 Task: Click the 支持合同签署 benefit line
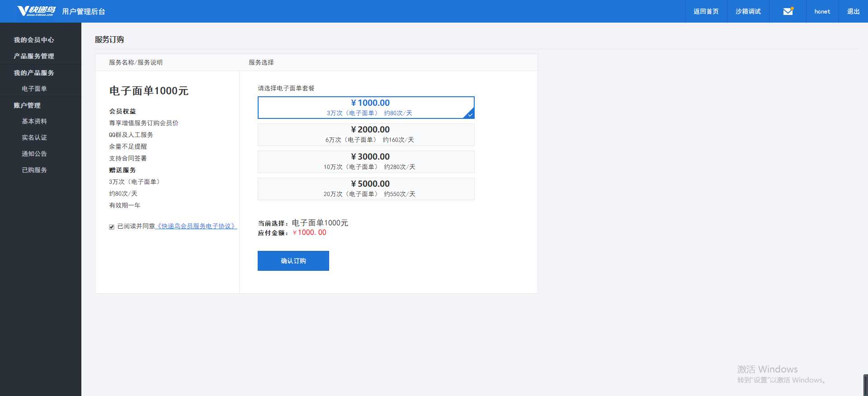coord(128,158)
